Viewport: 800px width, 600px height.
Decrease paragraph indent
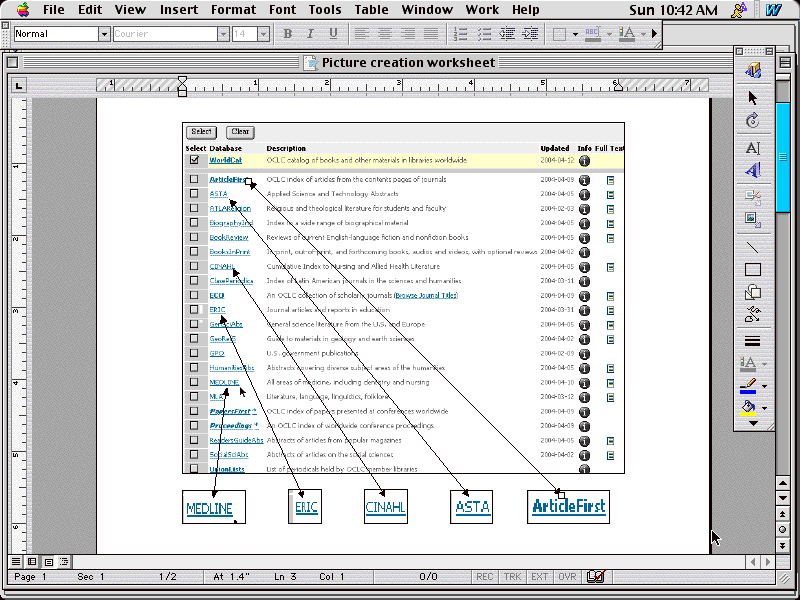[x=507, y=34]
